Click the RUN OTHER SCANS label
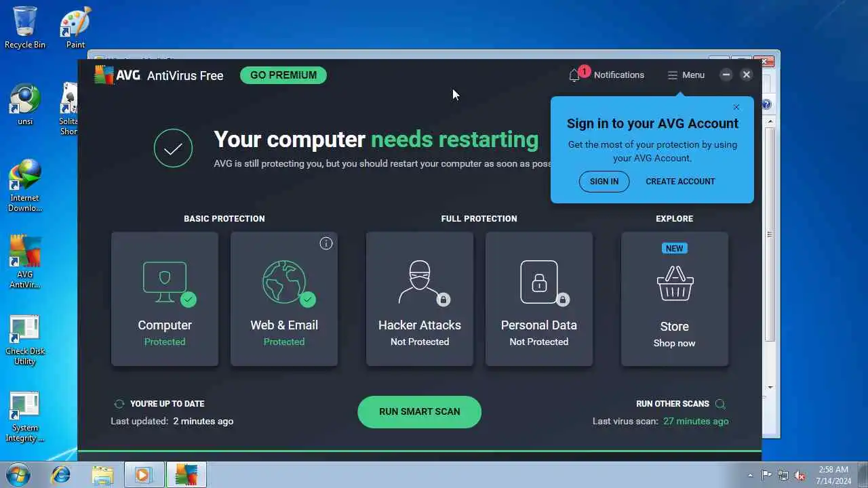 pos(673,403)
